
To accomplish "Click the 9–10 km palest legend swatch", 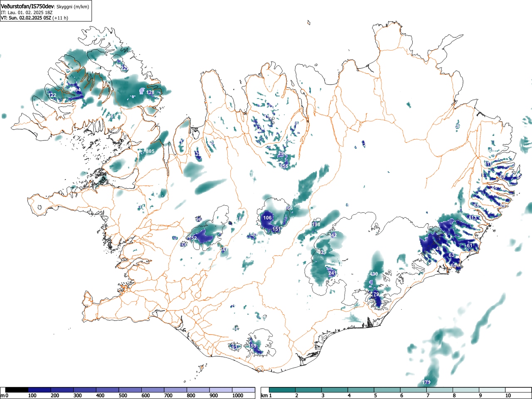I will pyautogui.click(x=493, y=390).
